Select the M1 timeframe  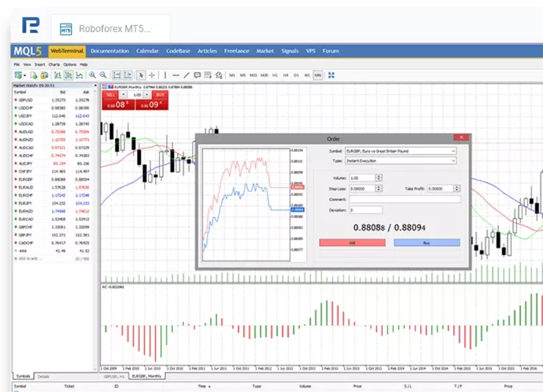click(232, 75)
